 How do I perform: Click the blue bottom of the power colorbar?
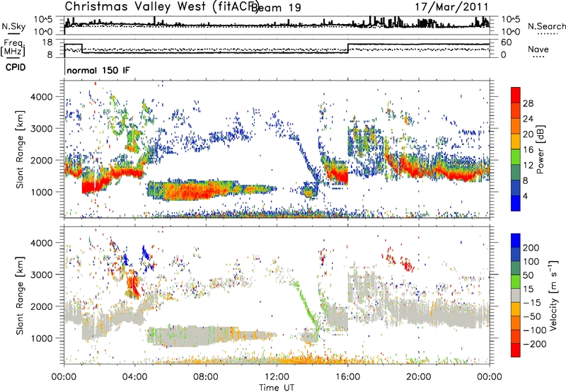516,204
